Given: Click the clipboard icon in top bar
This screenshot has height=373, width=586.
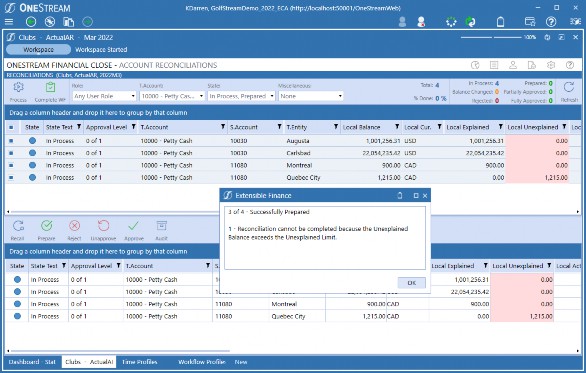Looking at the screenshot, I should click(500, 22).
